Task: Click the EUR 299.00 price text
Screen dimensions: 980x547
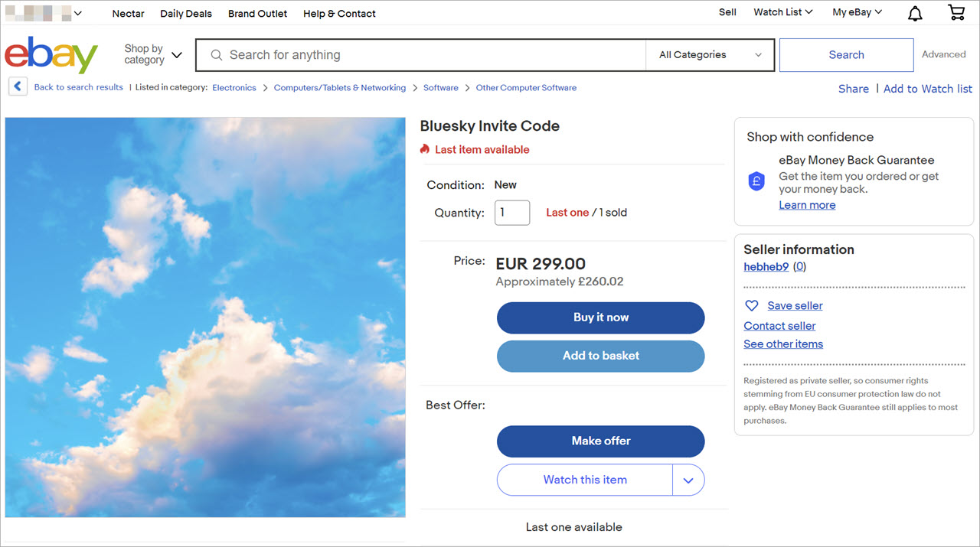Action: [x=541, y=264]
